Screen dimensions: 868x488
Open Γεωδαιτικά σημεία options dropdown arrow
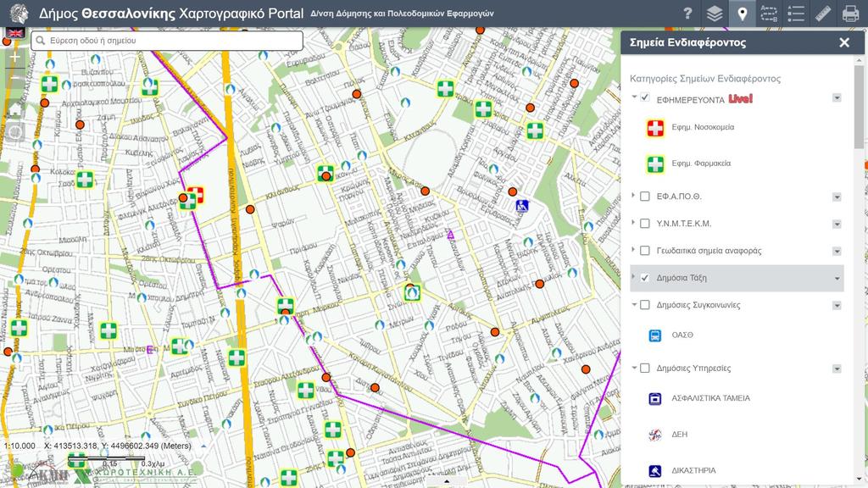coord(837,251)
